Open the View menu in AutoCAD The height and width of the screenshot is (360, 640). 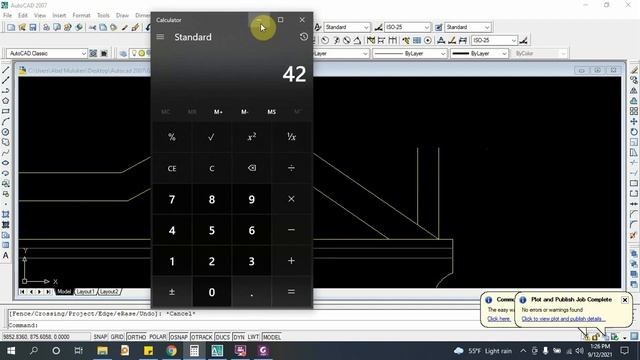click(x=40, y=15)
